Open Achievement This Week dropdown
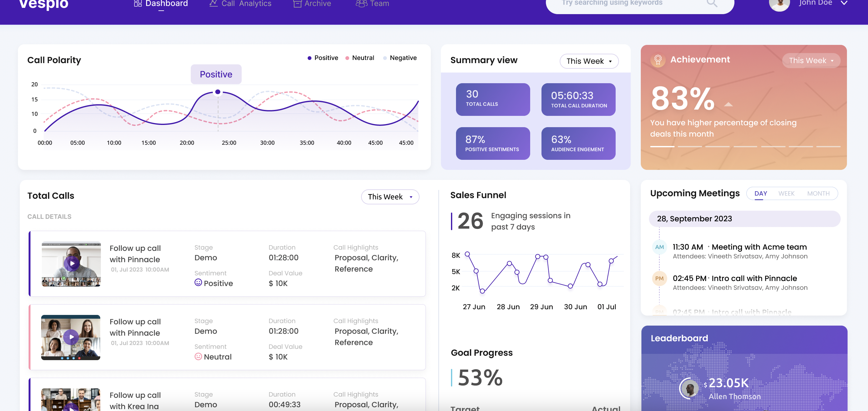 tap(811, 61)
